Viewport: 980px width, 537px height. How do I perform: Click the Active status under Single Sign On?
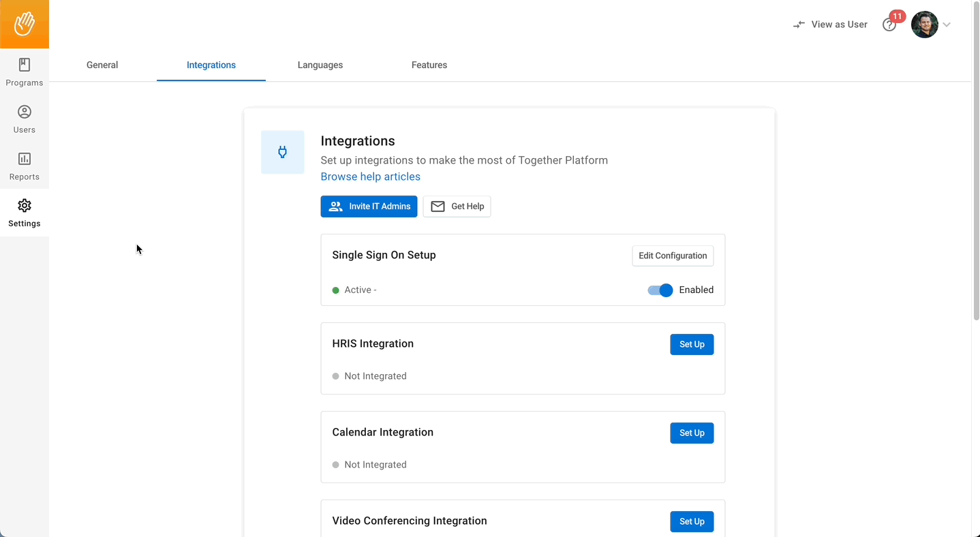tap(354, 290)
